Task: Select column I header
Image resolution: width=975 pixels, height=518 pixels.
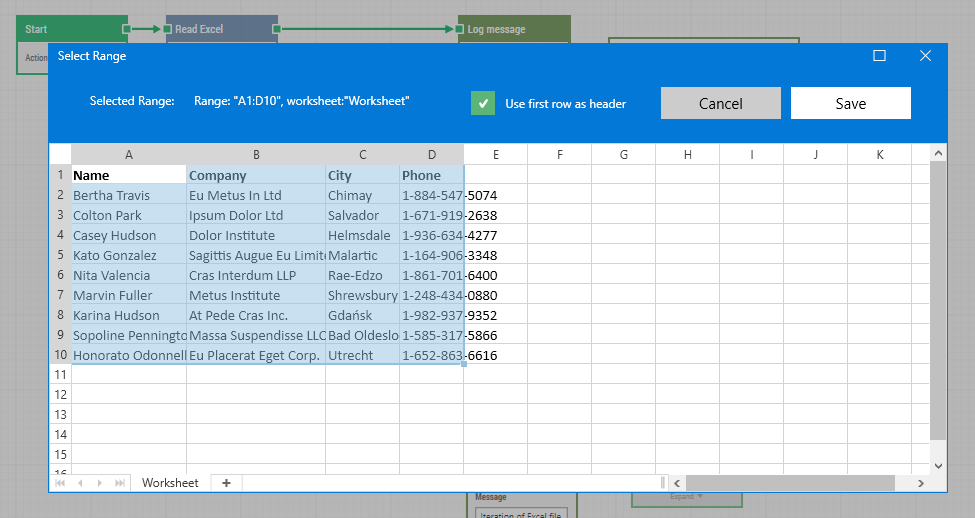Action: point(752,155)
